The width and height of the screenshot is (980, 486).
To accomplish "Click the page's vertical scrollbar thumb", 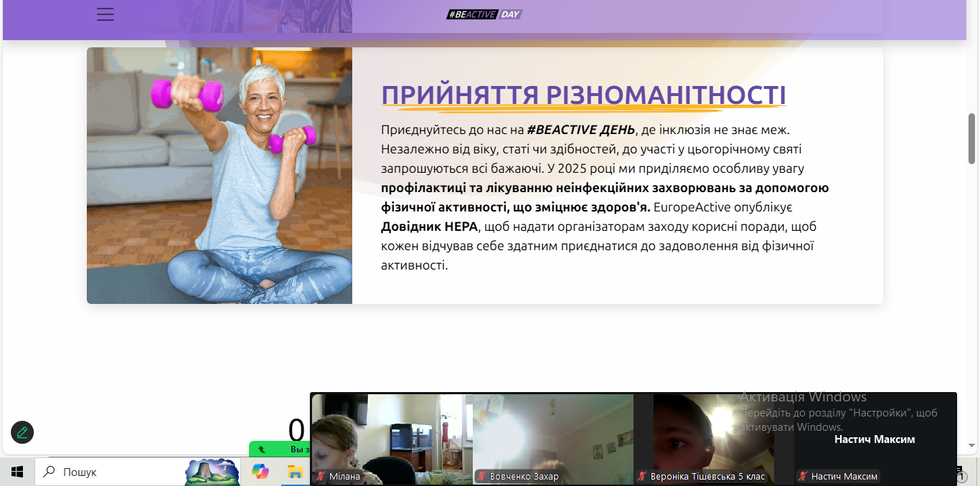I will 972,138.
